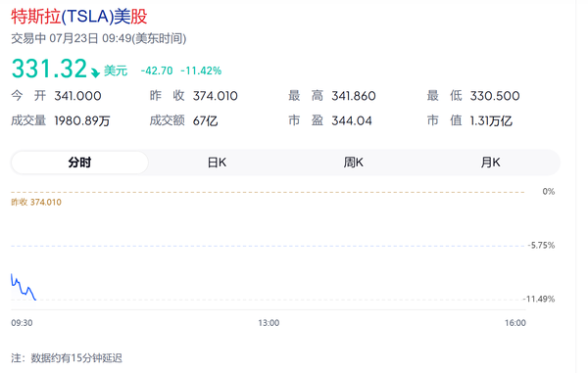Click the 昨收 header value 374.010
Viewport: 588px width, 373px height.
point(216,96)
